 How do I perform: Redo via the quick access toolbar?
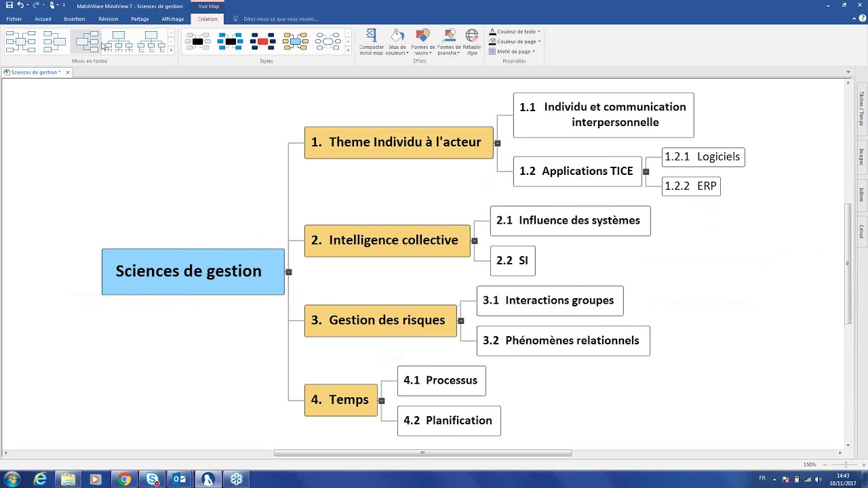click(x=35, y=5)
